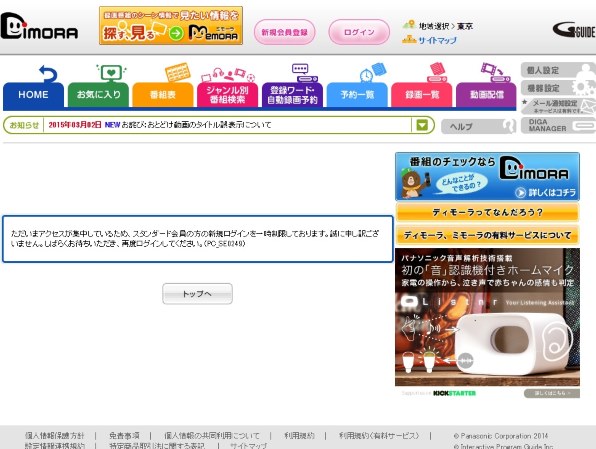Image resolution: width=596 pixels, height=449 pixels.
Task: Click the film icon above 動画配信
Action: pos(495,73)
